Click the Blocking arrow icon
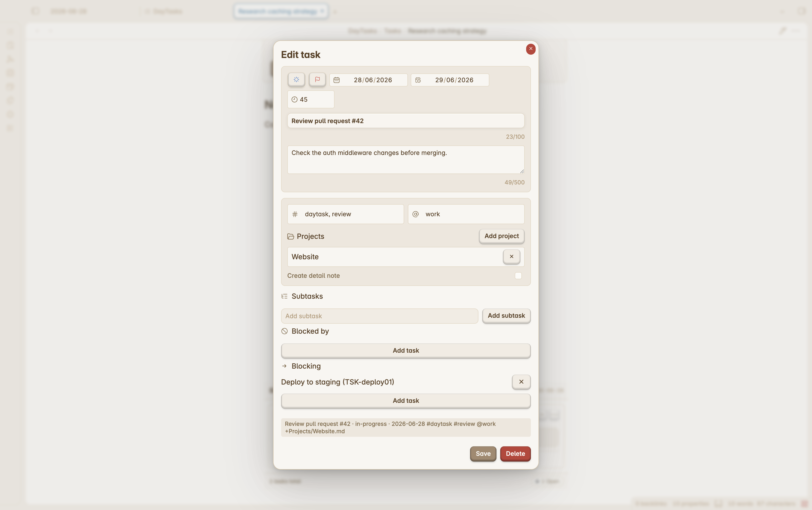Image resolution: width=812 pixels, height=510 pixels. pos(284,366)
